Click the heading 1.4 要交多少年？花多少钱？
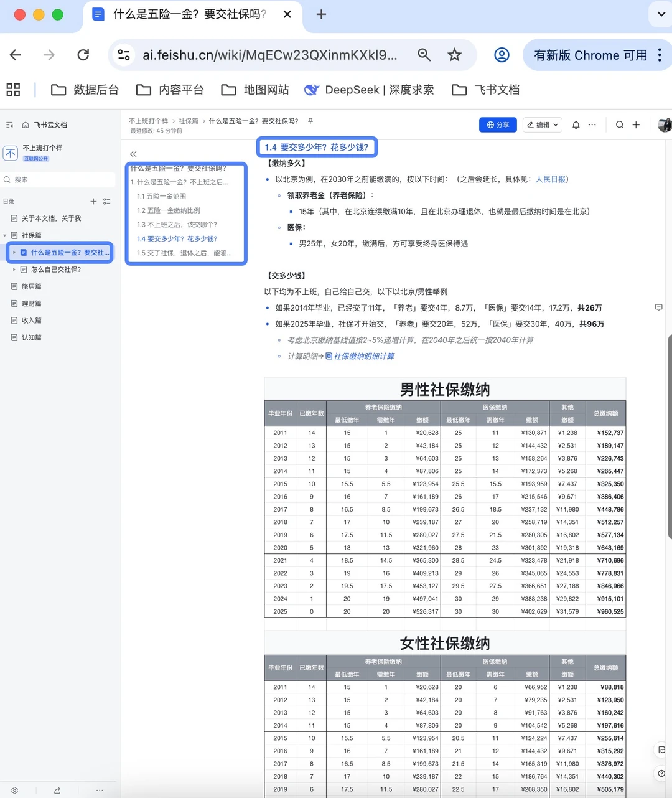The width and height of the screenshot is (672, 798). (x=316, y=148)
